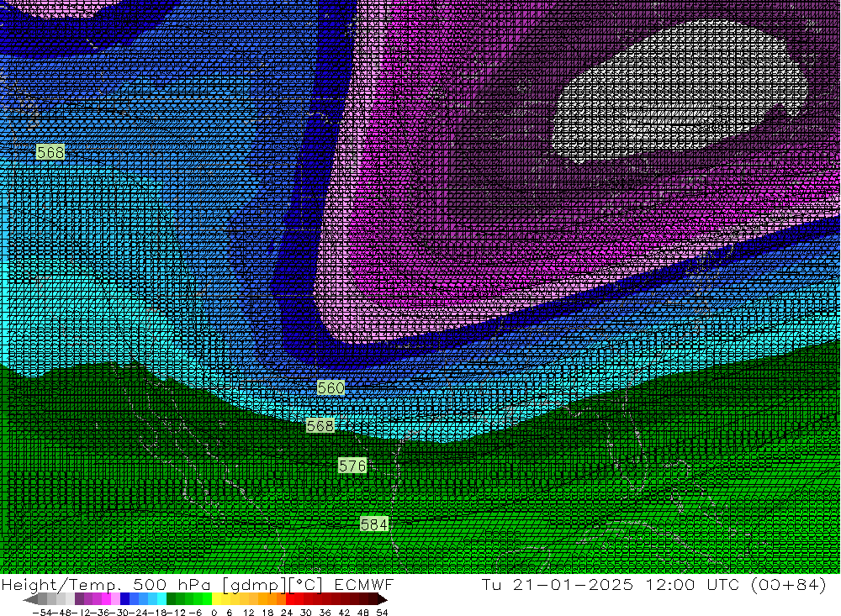This screenshot has height=616, width=841.
Task: Click the 'ECMWF' model name text
Action: [364, 585]
